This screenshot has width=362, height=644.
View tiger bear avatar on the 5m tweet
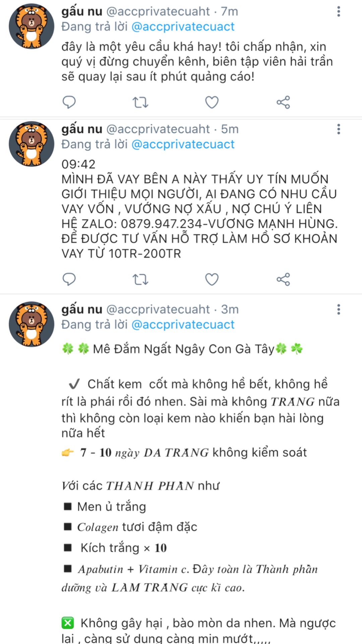[x=31, y=144]
